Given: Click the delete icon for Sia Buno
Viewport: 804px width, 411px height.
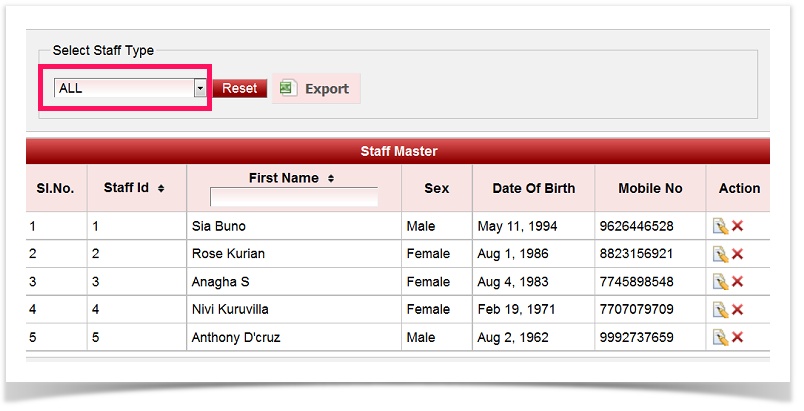Looking at the screenshot, I should (x=737, y=227).
